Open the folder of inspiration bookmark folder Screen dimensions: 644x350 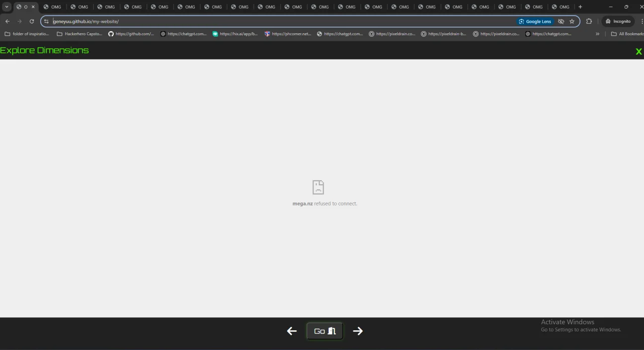point(27,34)
